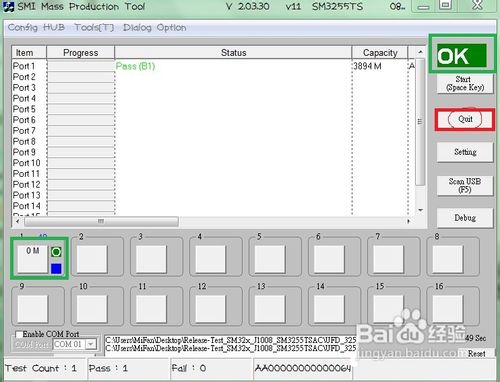
Task: Select the port slot 11 box
Action: point(151,308)
